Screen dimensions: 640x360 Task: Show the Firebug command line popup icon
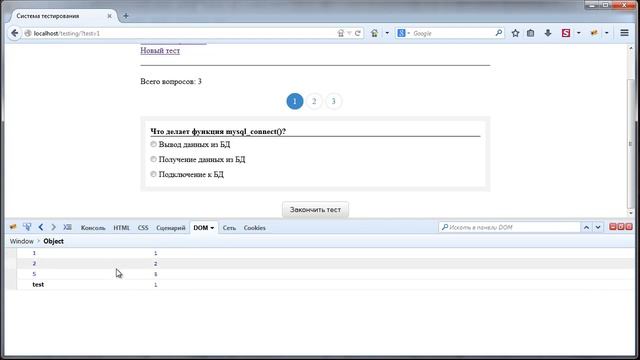(x=67, y=227)
